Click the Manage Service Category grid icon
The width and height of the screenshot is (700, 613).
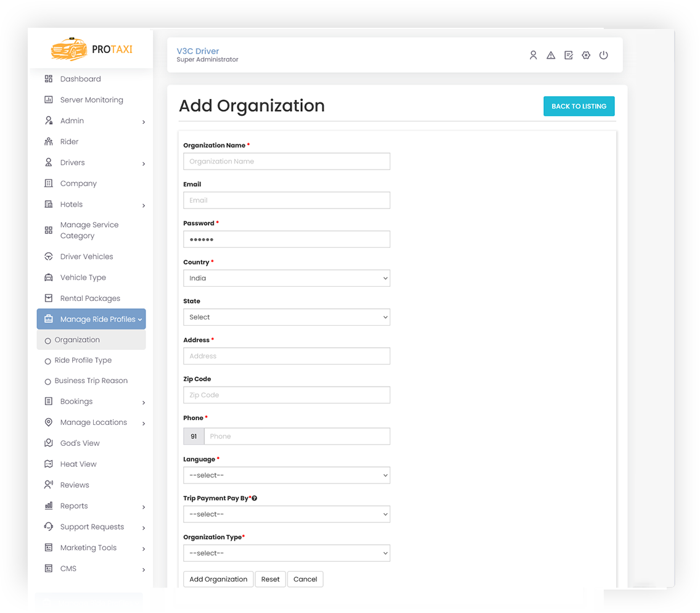(x=49, y=231)
